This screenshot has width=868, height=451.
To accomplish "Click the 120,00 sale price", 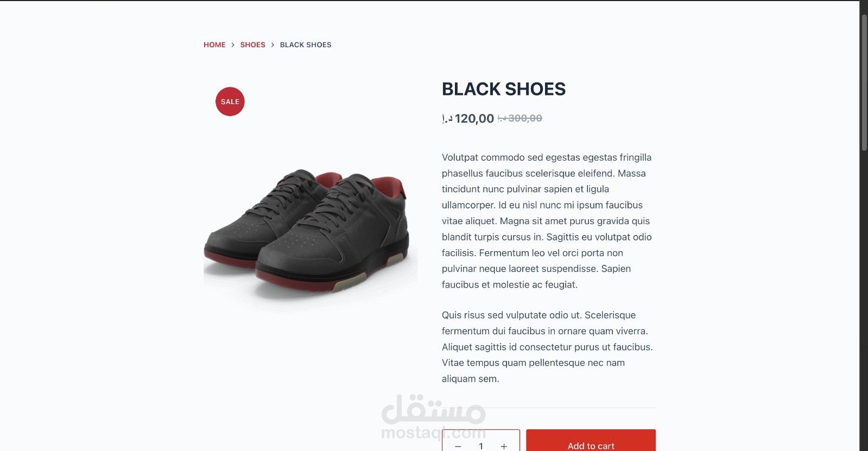I will pyautogui.click(x=468, y=118).
